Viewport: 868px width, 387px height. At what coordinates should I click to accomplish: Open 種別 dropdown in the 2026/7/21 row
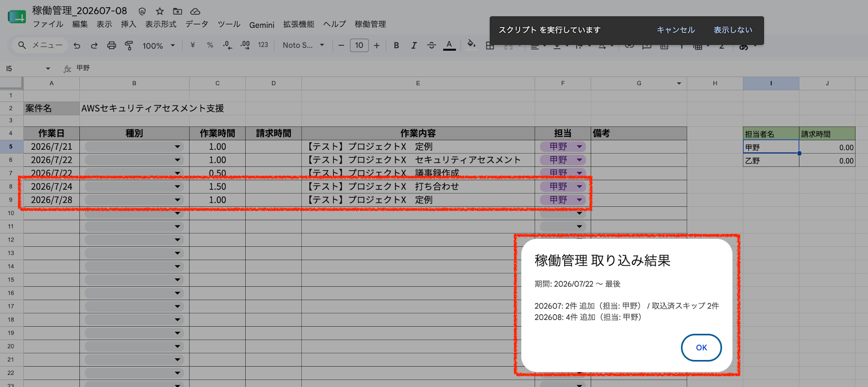[x=134, y=147]
